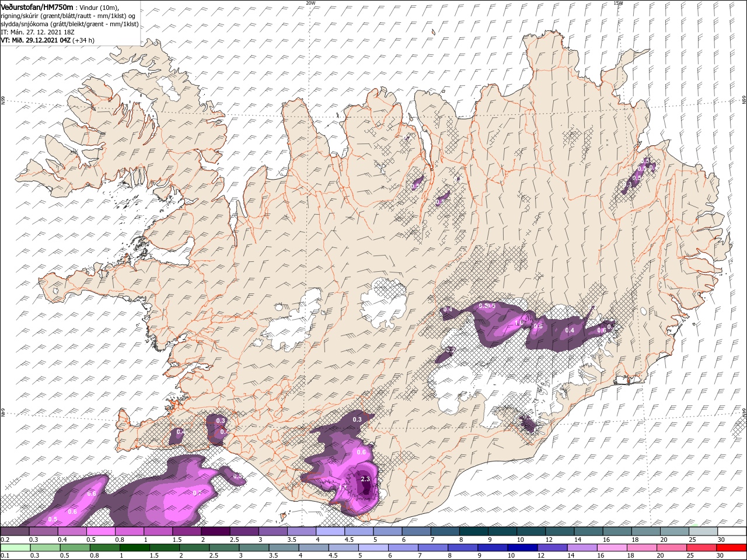Click the 'rigning/skúrir' legend description line
747x560 pixels.
pyautogui.click(x=68, y=15)
